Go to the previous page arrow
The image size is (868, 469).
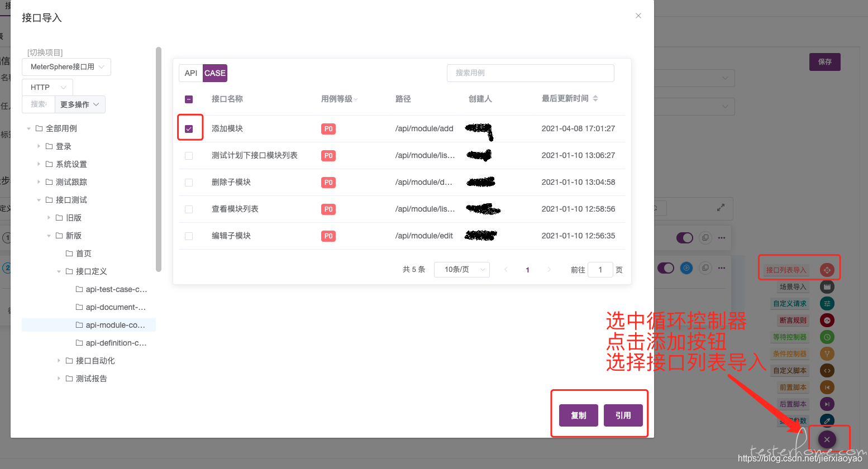506,270
